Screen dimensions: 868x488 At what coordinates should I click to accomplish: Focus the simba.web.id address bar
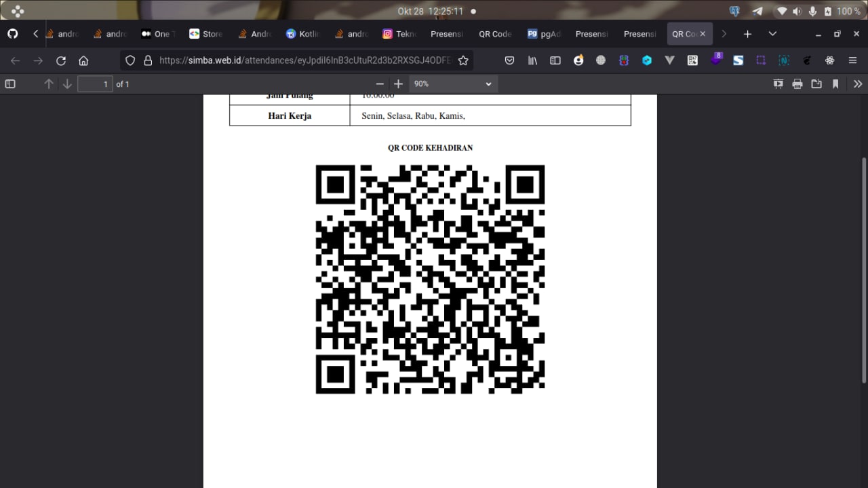tap(305, 60)
